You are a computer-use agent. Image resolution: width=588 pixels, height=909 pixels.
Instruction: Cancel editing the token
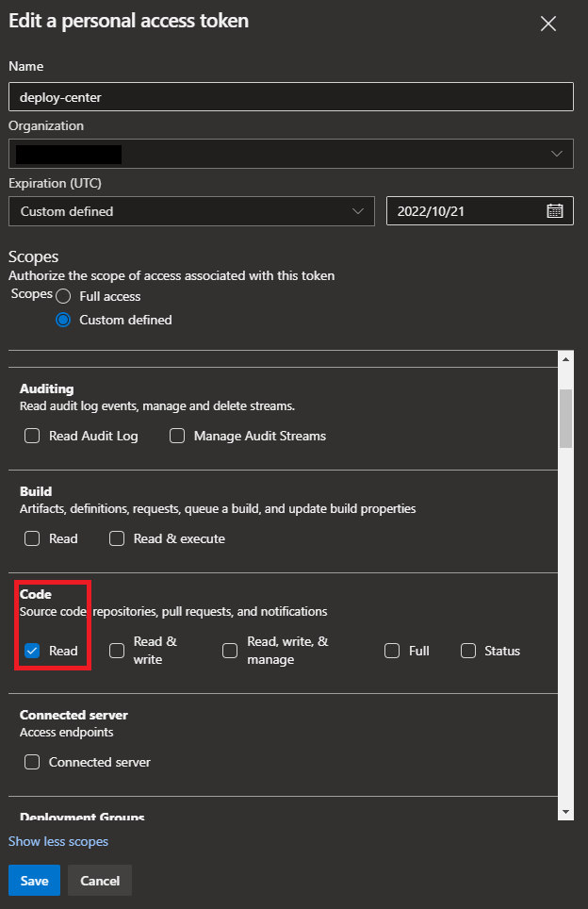(x=100, y=881)
